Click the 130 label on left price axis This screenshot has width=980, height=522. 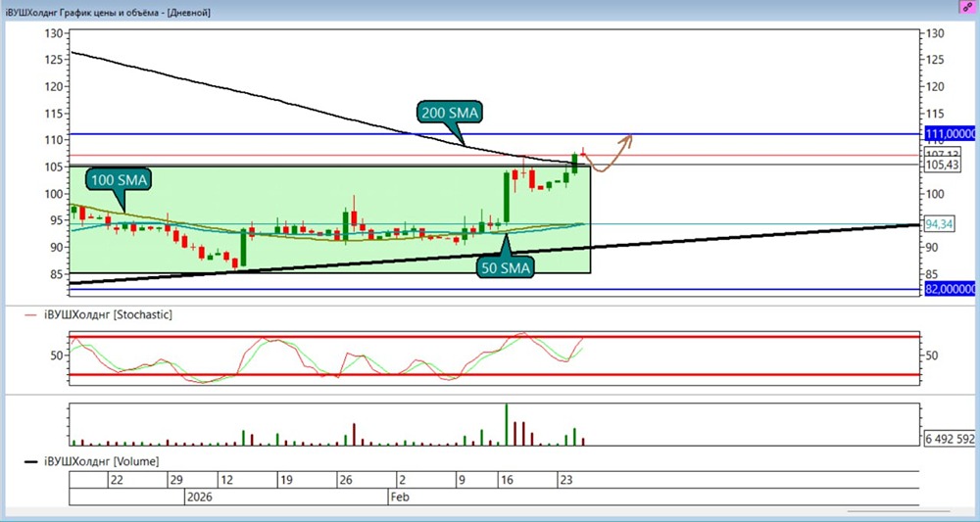54,33
